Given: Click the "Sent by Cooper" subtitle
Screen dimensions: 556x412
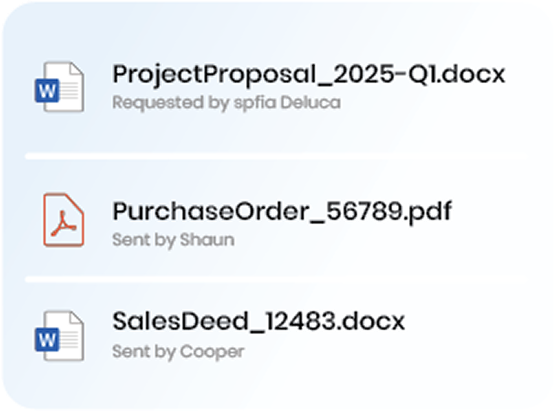Looking at the screenshot, I should (178, 352).
